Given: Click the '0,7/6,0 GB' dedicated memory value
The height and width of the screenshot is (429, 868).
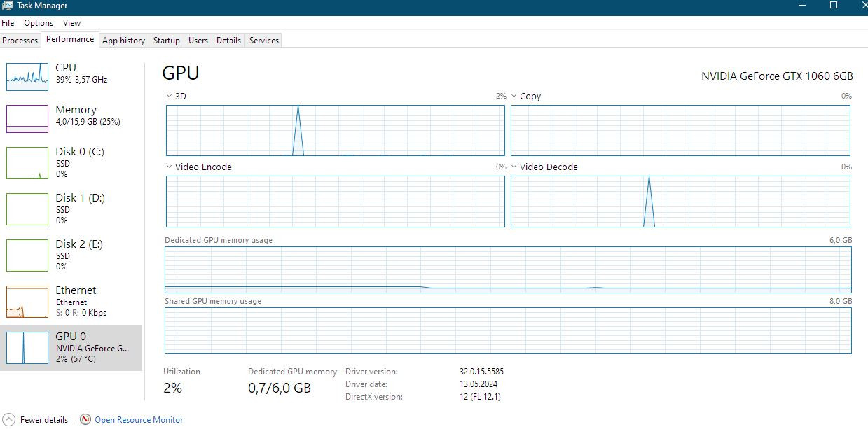Looking at the screenshot, I should [280, 387].
